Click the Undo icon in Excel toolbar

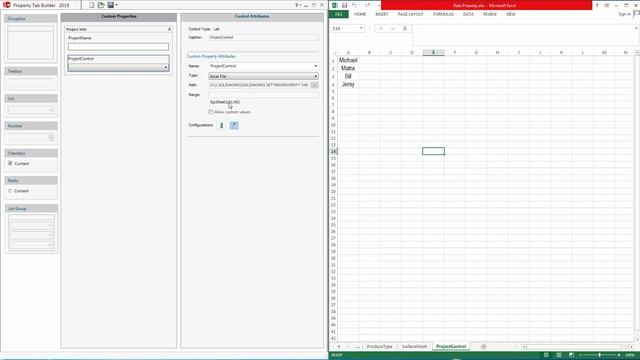(x=354, y=5)
